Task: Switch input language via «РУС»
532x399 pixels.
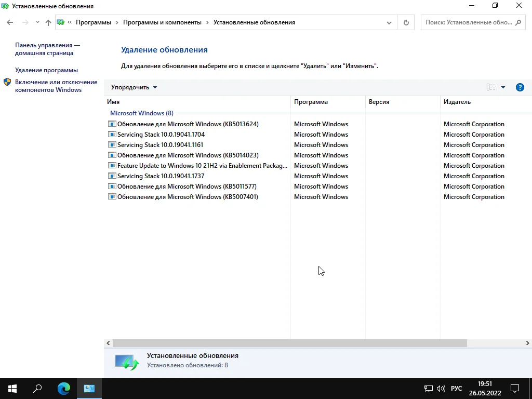Action: click(x=456, y=389)
